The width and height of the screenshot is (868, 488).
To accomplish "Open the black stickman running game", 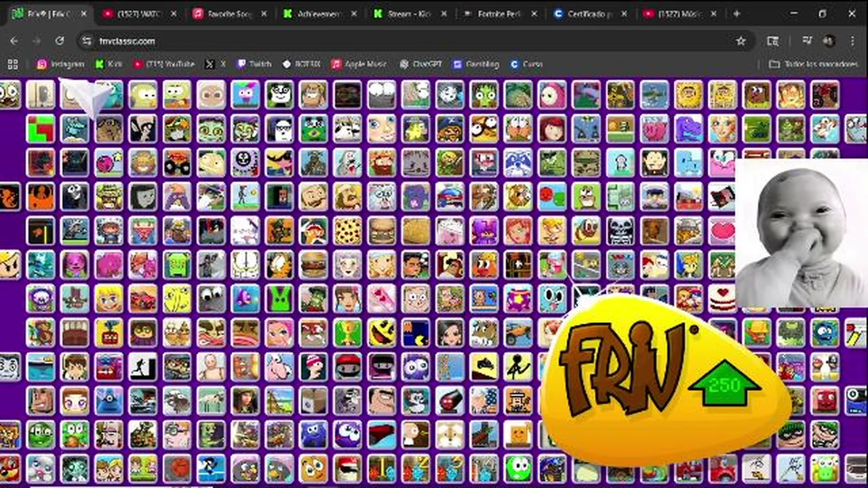I will click(143, 367).
